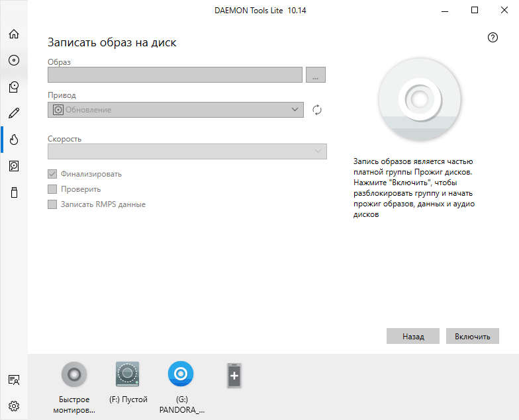
Task: Enable Записать RMPS данные checkbox
Action: (52, 204)
